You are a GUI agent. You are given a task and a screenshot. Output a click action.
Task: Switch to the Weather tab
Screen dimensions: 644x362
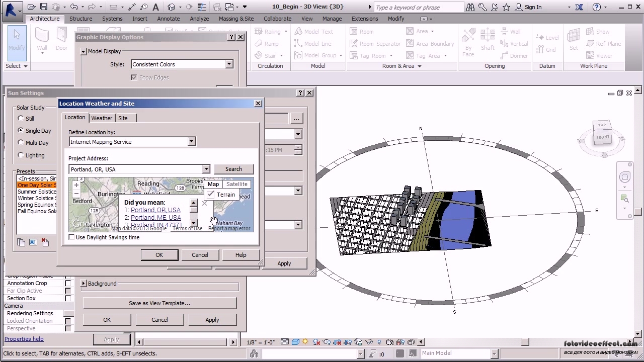[102, 118]
